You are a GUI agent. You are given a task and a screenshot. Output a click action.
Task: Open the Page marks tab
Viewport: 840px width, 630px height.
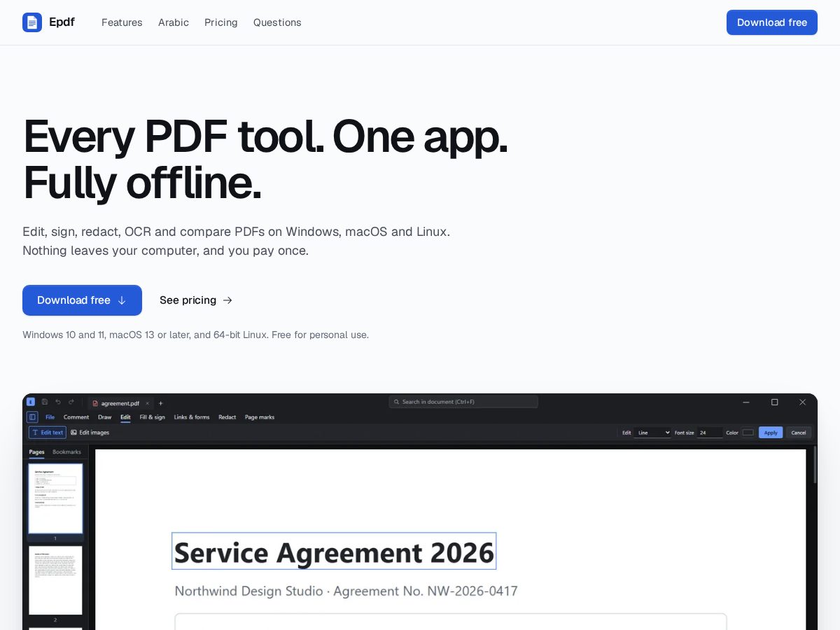[x=260, y=417]
